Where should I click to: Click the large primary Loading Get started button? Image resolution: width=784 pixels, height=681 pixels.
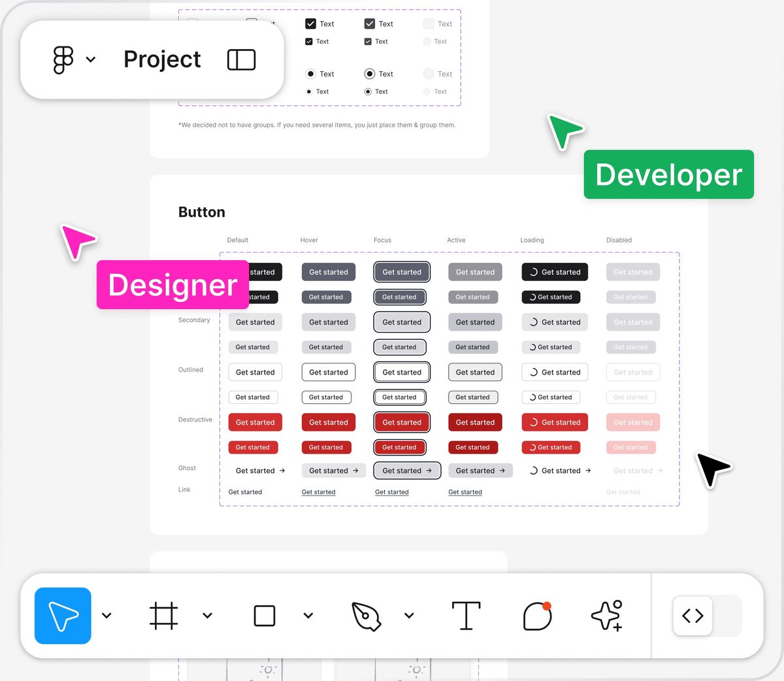[x=555, y=272]
